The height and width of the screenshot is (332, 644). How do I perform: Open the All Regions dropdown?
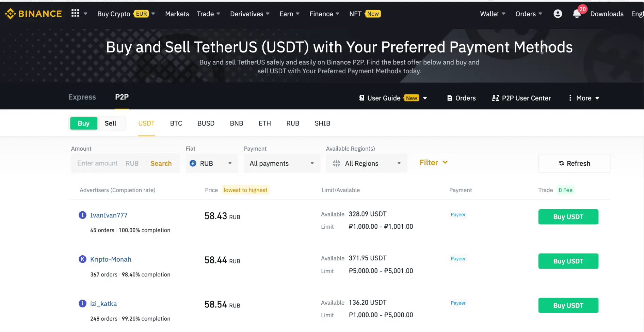(366, 164)
